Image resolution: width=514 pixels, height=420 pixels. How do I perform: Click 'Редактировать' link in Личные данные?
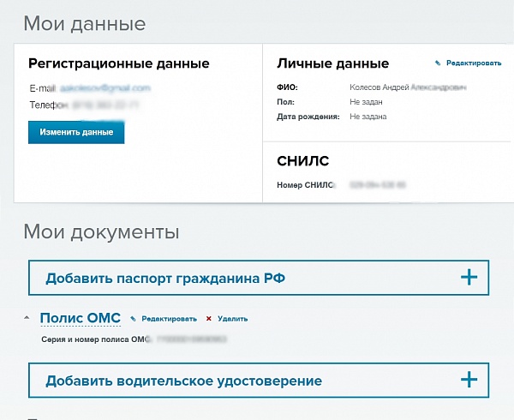coord(474,63)
